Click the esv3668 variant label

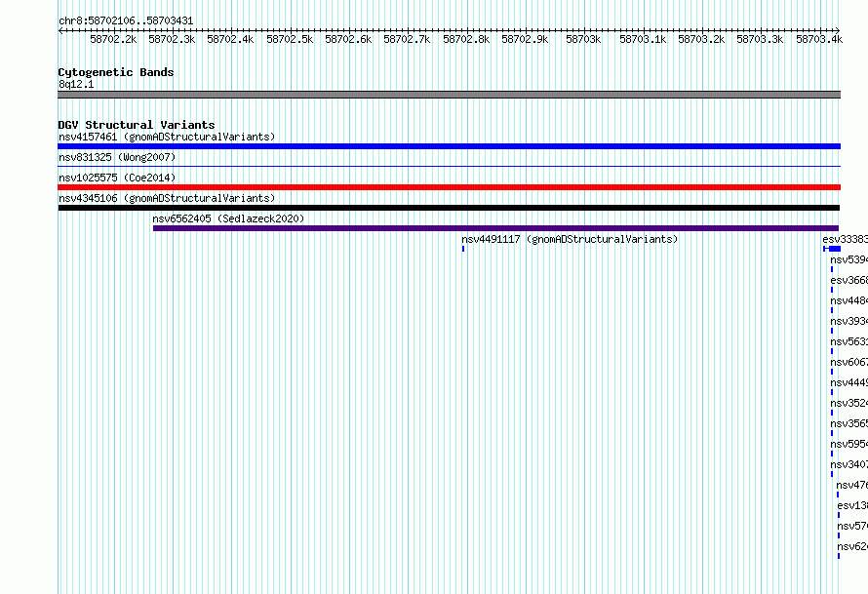[x=848, y=280]
